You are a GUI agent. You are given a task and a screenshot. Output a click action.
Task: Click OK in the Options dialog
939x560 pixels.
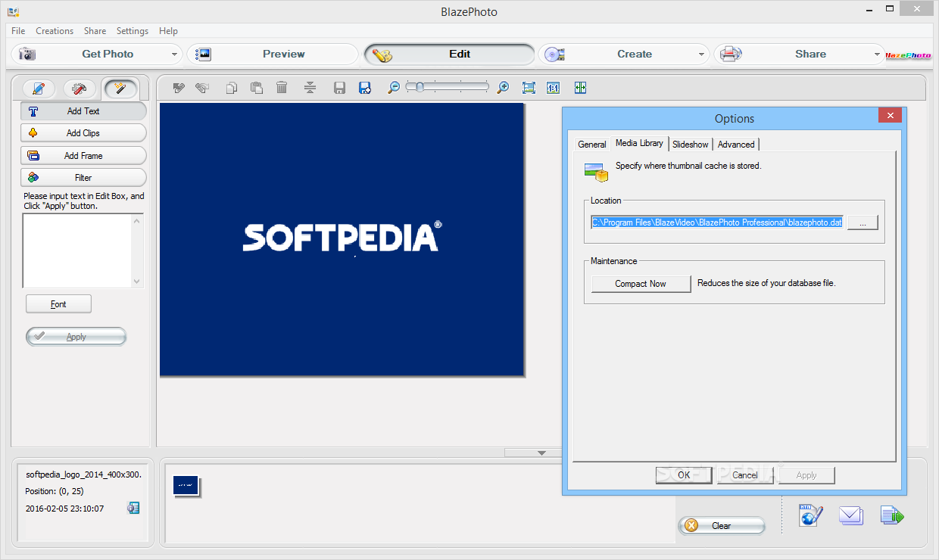coord(684,475)
